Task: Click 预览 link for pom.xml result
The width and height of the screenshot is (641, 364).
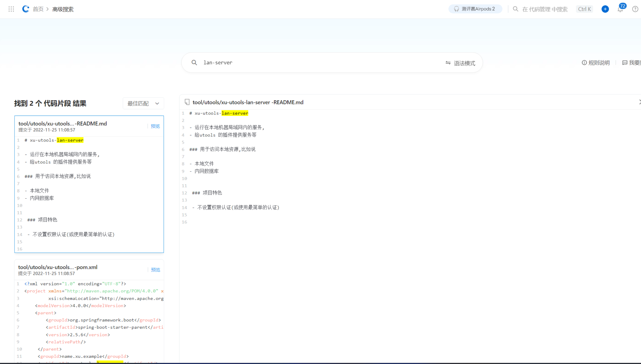Action: (x=155, y=270)
